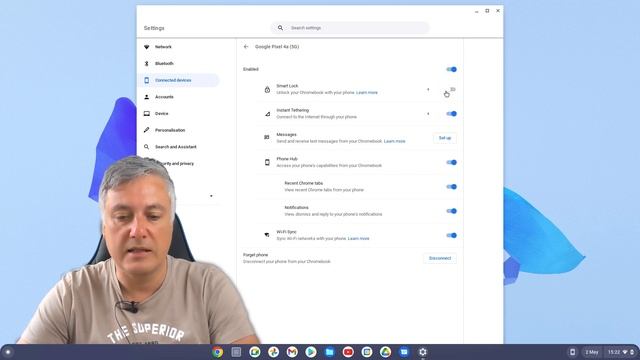
Task: Toggle the Smart Lock switch
Action: 451,89
